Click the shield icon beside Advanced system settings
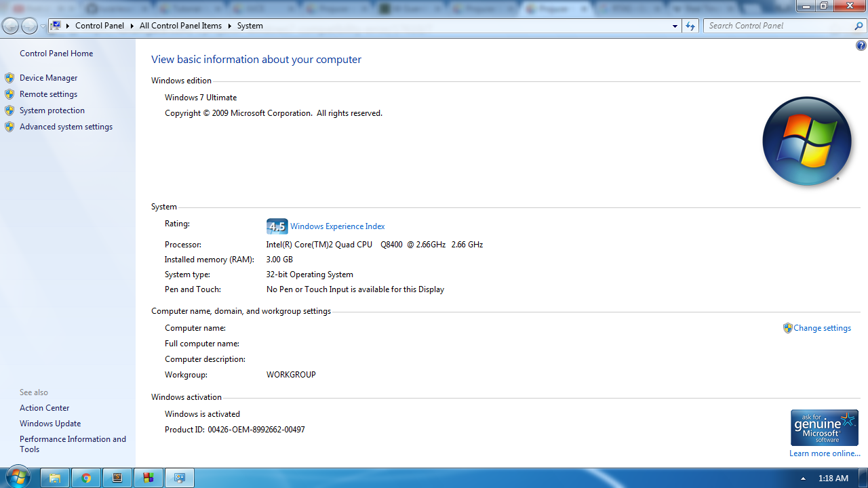The image size is (868, 488). tap(9, 127)
